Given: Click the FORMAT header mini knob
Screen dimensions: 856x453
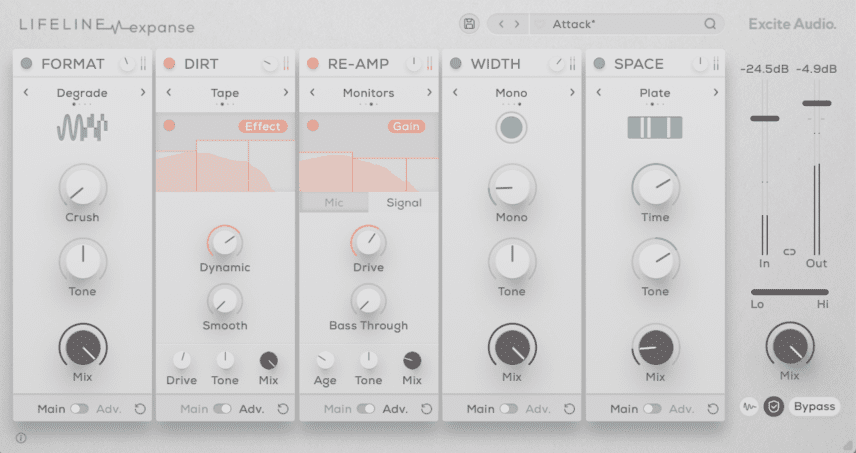Looking at the screenshot, I should click(x=127, y=64).
